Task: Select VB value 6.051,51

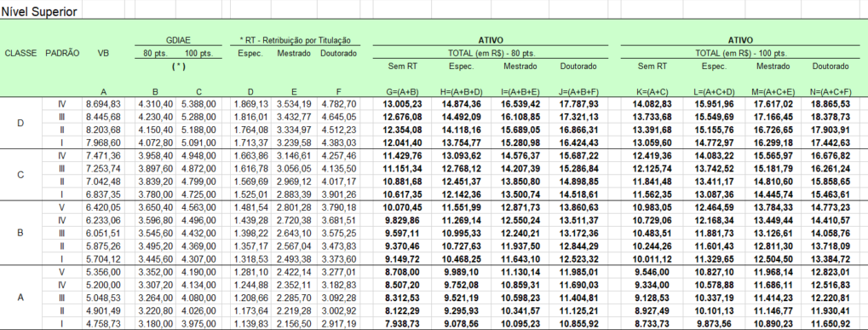Action: (104, 234)
